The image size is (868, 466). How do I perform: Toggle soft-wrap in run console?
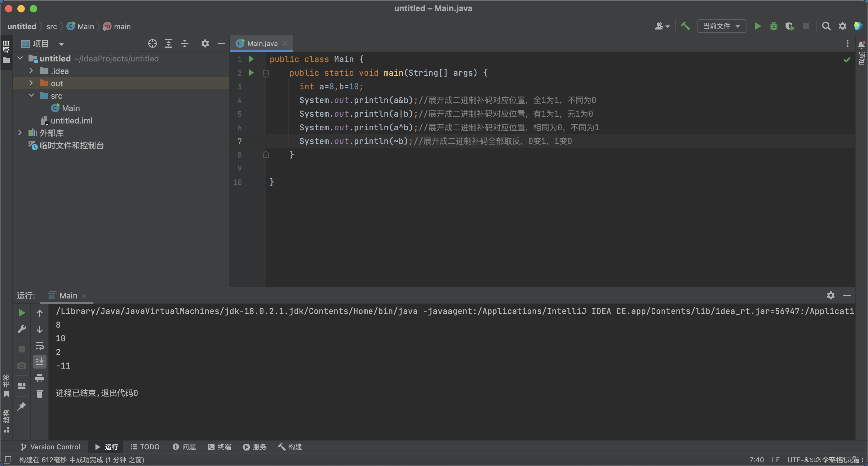click(x=39, y=346)
